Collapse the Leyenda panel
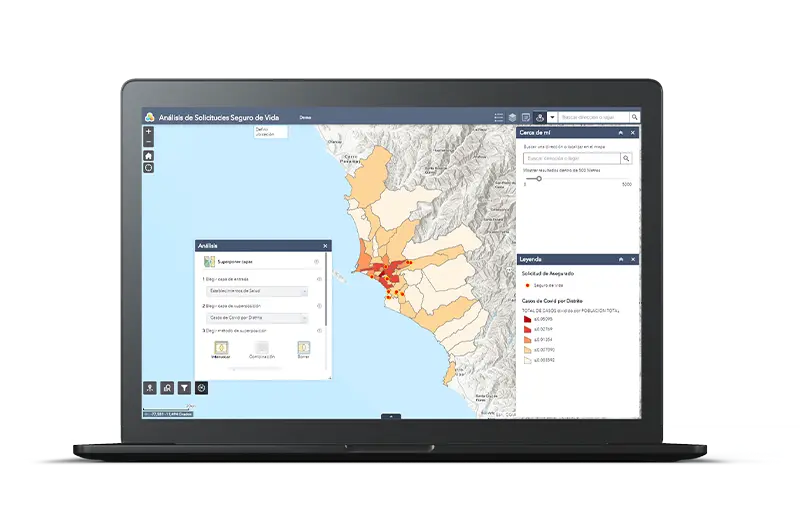Viewport: 800px width, 528px height. coord(621,259)
